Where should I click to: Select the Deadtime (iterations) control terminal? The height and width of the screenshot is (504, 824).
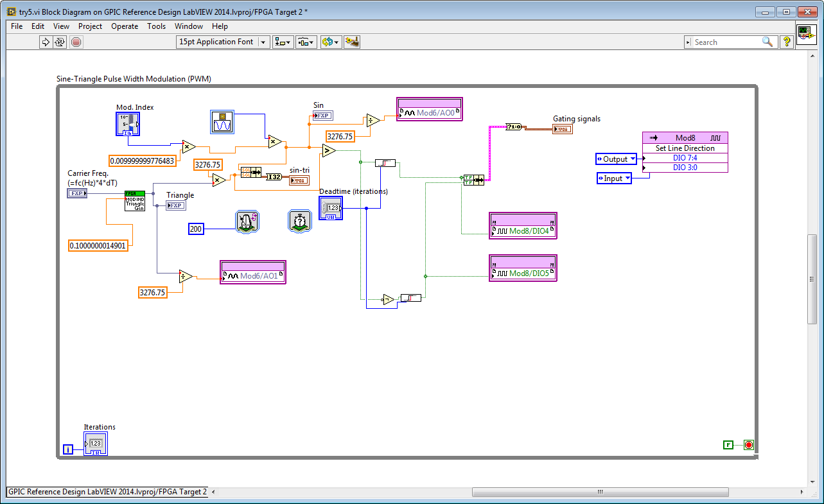click(x=331, y=208)
